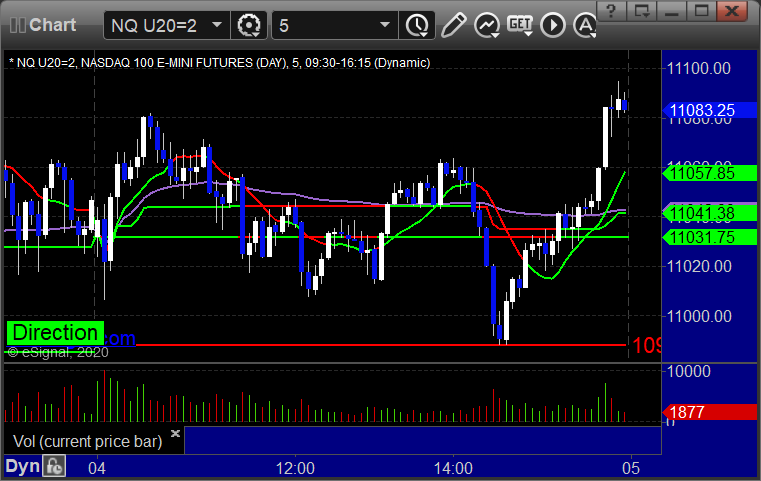This screenshot has width=761, height=481.
Task: Close the Vol study panel with x
Action: click(175, 433)
